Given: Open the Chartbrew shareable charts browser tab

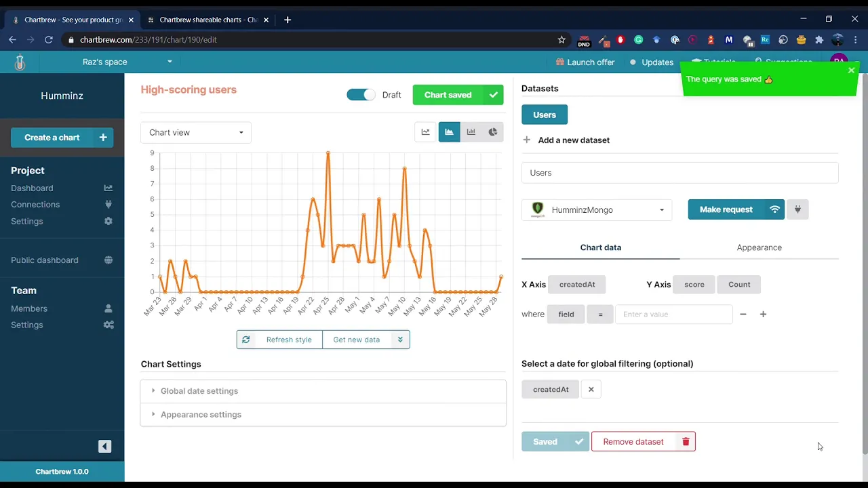Looking at the screenshot, I should 208,20.
